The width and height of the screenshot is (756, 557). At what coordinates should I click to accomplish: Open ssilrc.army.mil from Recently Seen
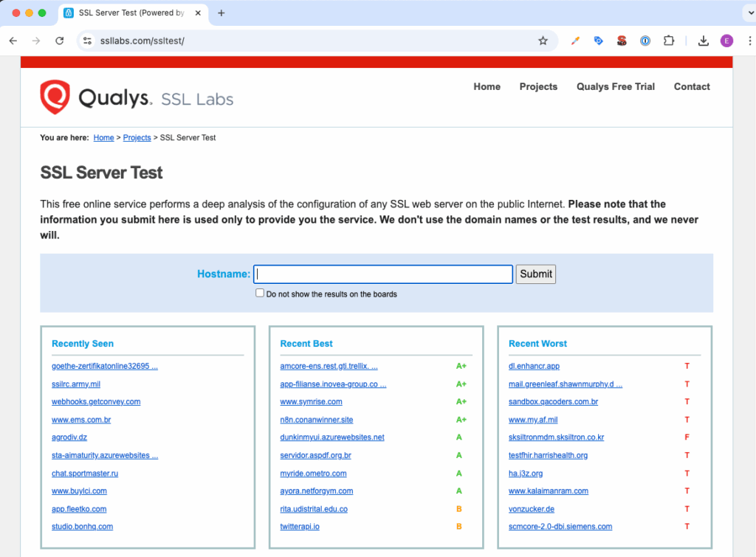click(76, 384)
